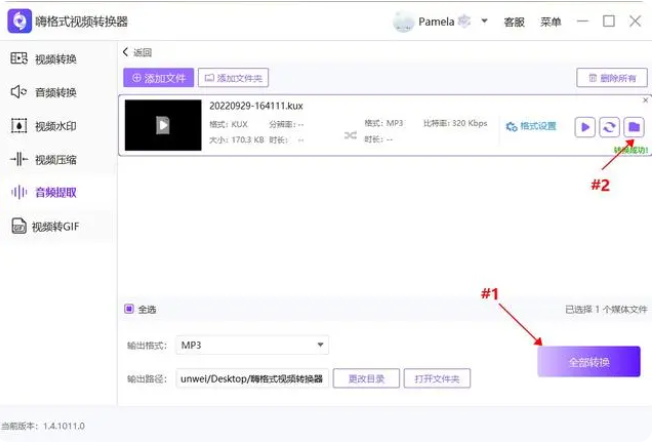Viewport: 657px width, 442px height.
Task: Click the output path input field
Action: click(252, 379)
